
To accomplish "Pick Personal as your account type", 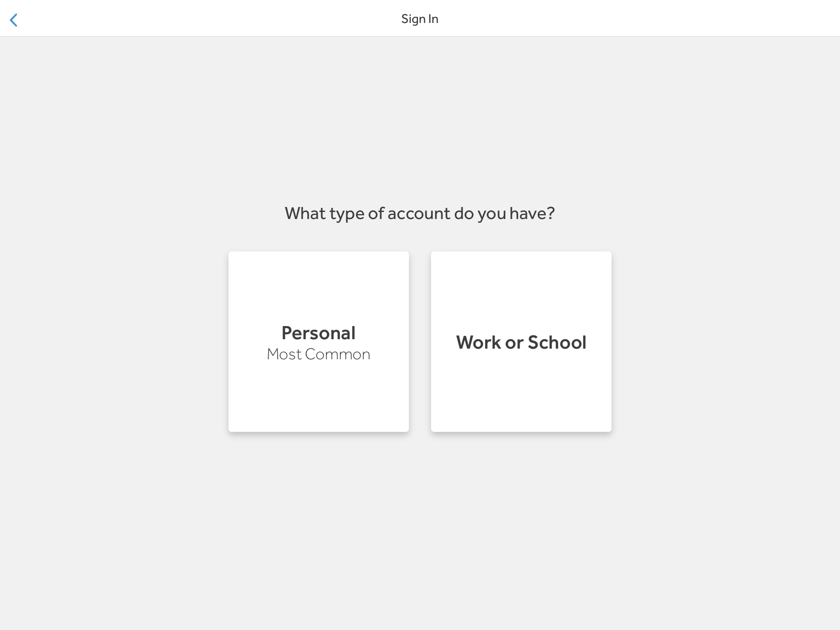I will pos(318,341).
